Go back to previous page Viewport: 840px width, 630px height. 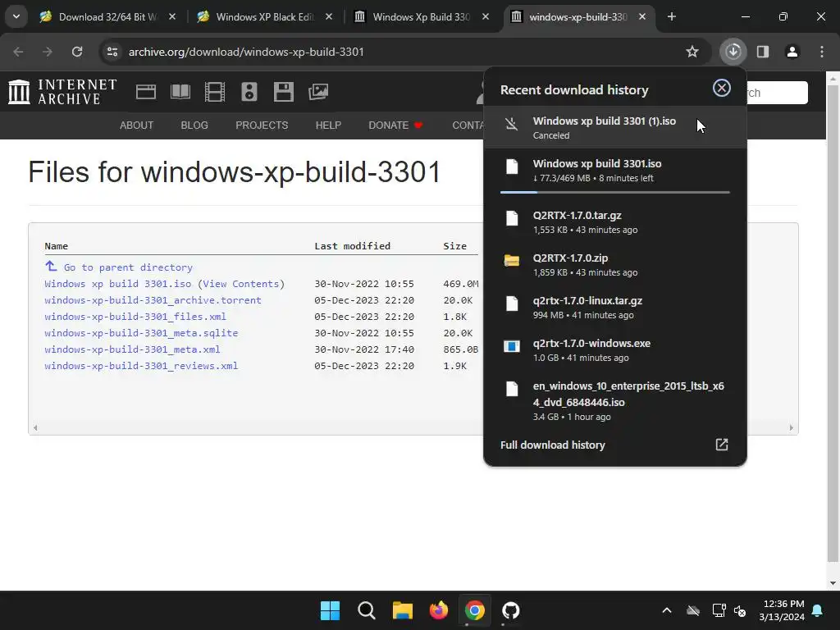[x=18, y=52]
